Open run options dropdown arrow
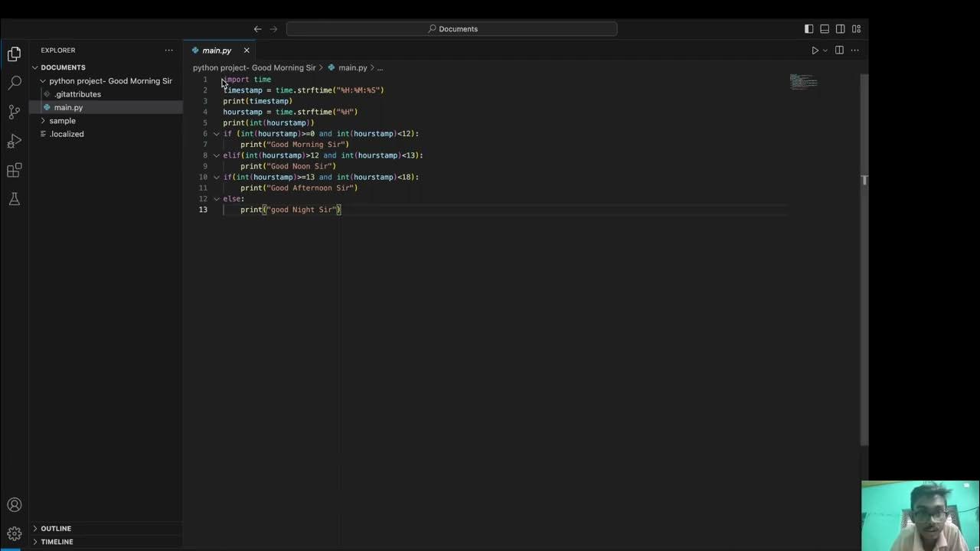 pos(825,51)
